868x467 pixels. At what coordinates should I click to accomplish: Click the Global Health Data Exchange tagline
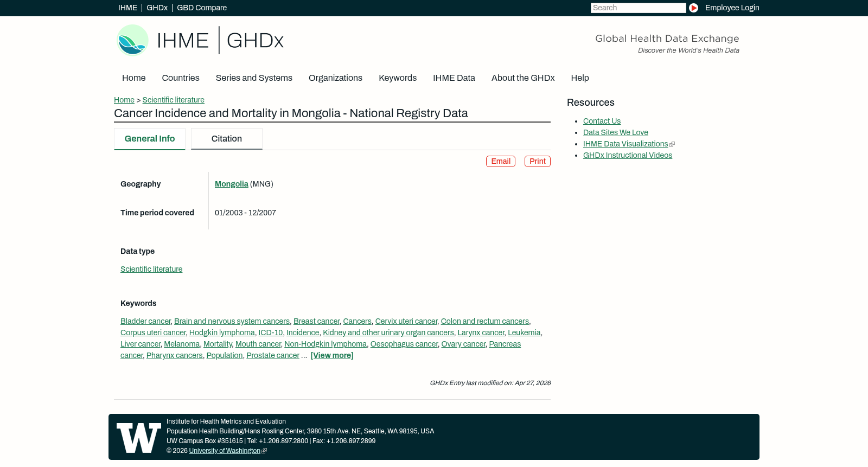[667, 39]
